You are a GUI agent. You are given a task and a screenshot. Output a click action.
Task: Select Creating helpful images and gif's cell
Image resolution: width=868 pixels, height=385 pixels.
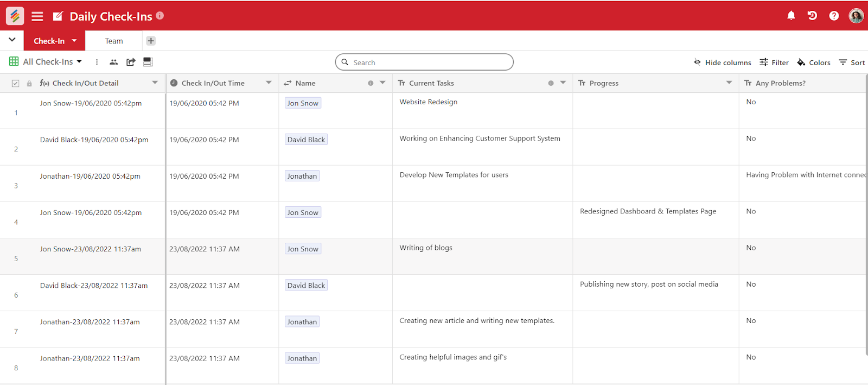(x=482, y=365)
